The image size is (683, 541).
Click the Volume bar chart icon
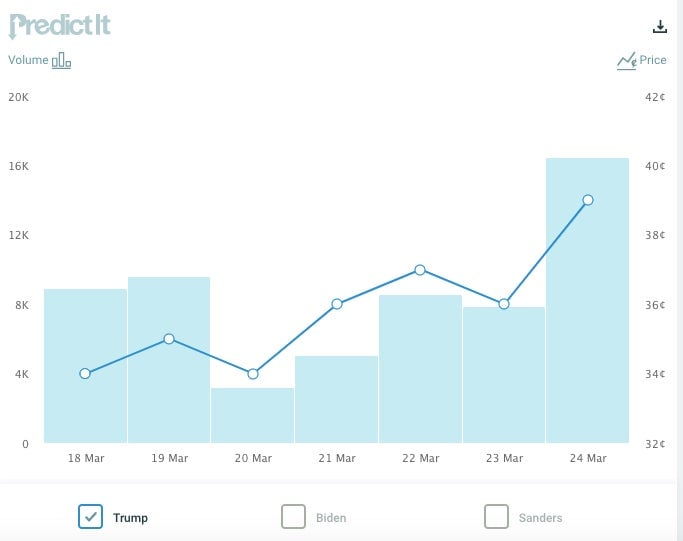tap(61, 61)
